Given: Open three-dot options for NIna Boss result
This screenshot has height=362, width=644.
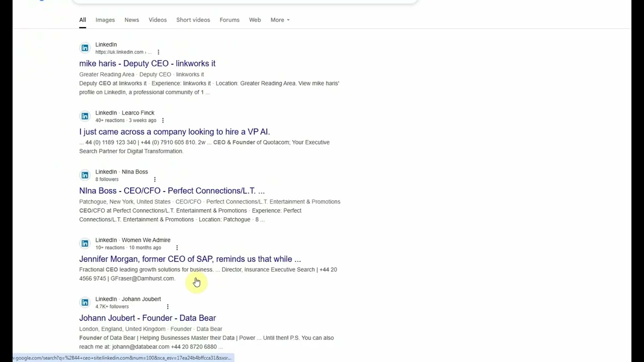Looking at the screenshot, I should (154, 179).
